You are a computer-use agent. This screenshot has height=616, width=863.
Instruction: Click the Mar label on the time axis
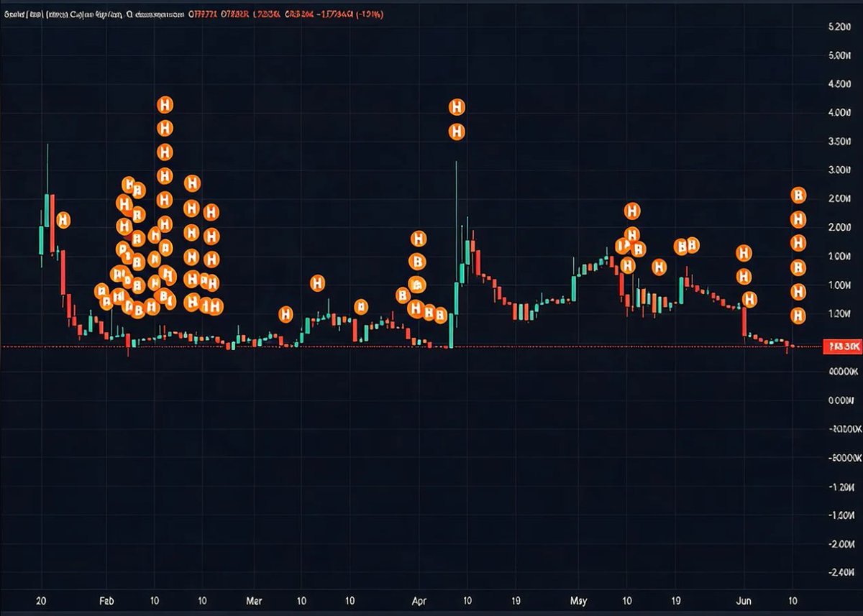coord(254,599)
